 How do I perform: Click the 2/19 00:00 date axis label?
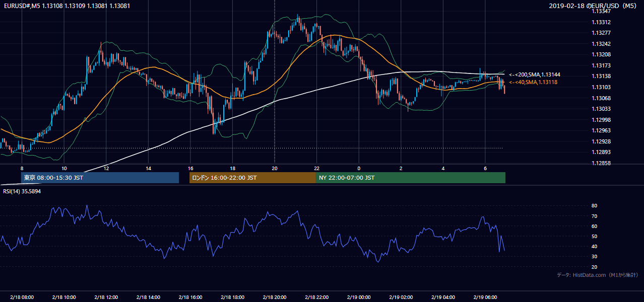coord(359,297)
